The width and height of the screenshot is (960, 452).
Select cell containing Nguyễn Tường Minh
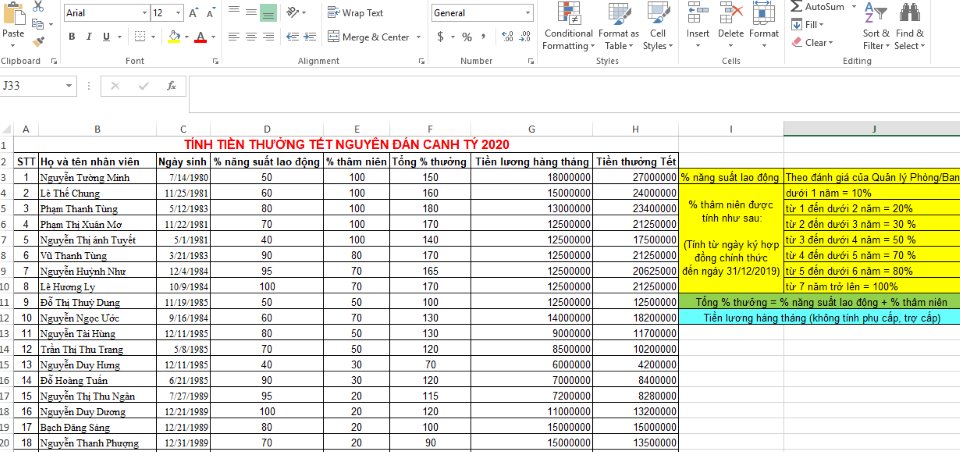click(96, 177)
